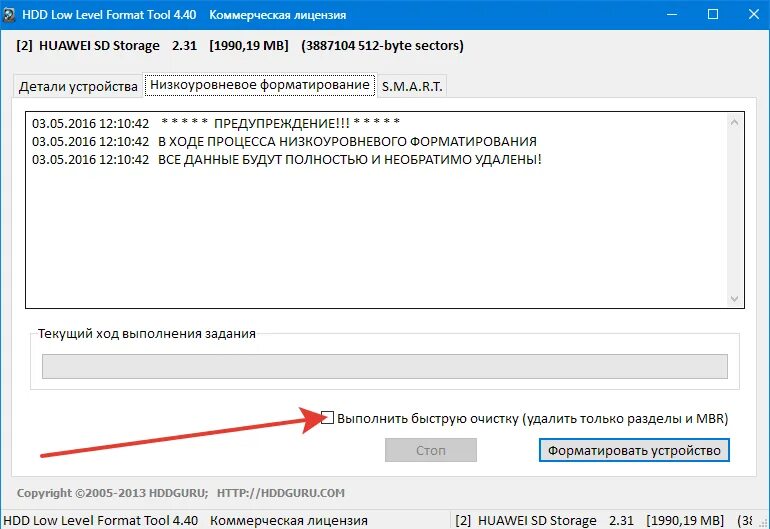Click the Copyright ©2005-2013 HDDGURU text
The image size is (770, 529).
(x=112, y=493)
